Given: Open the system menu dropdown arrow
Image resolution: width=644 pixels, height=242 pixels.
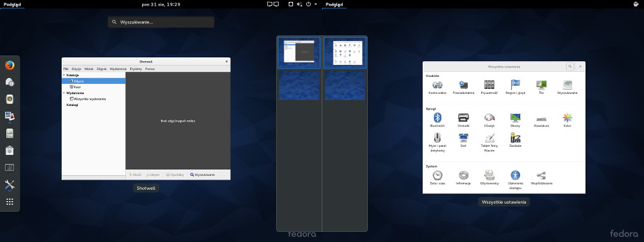Looking at the screenshot, I should [x=316, y=4].
